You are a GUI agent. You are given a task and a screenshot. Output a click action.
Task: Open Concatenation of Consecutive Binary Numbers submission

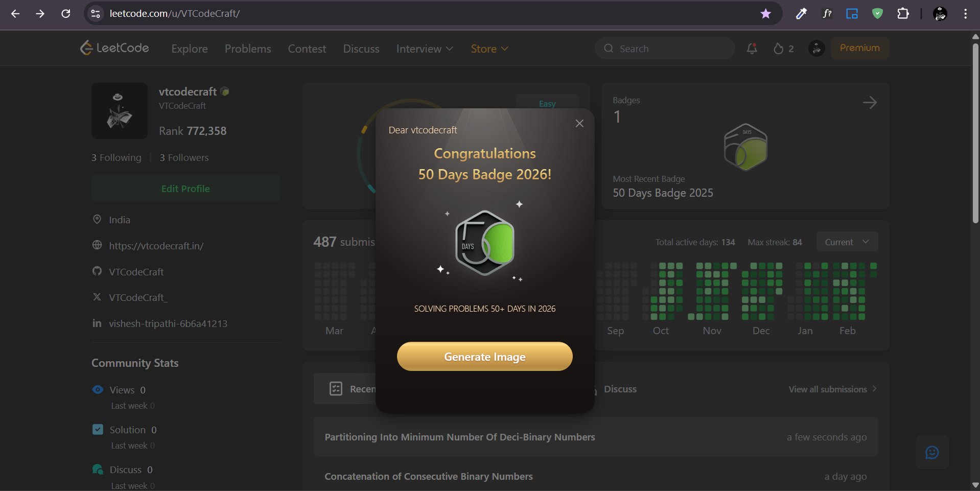596,476
